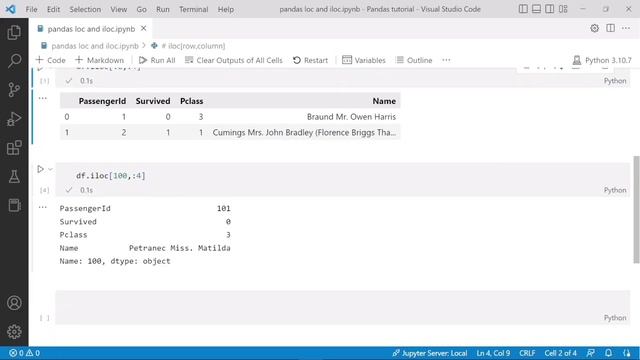Click the VS Code logo icon
Viewport: 640px width, 360px height.
pos(11,9)
